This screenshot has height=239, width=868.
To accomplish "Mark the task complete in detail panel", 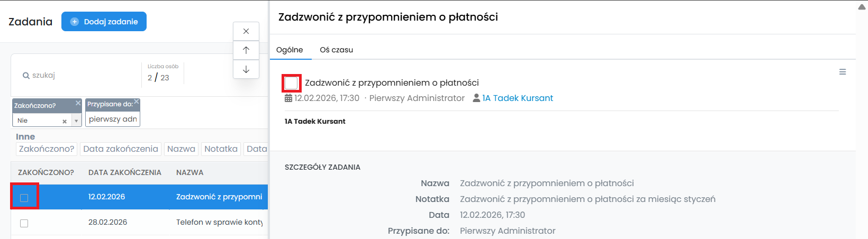I will pos(291,83).
